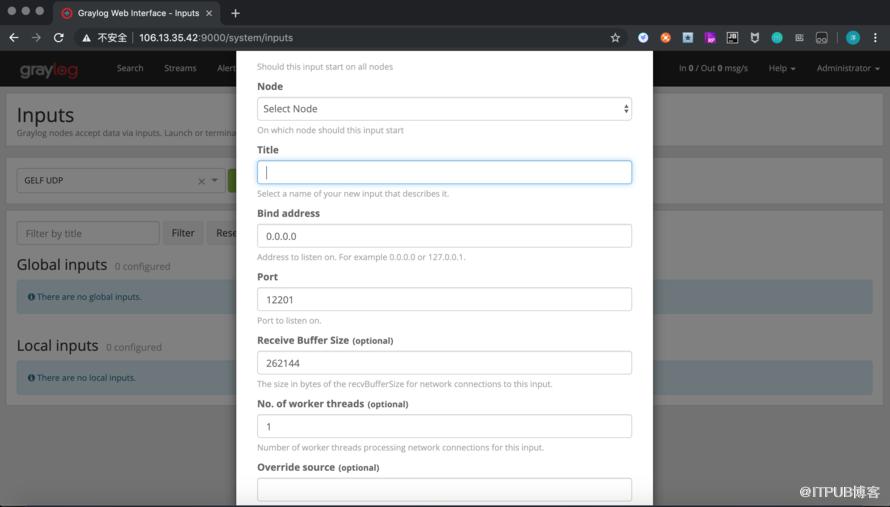Screen dimensions: 890x507
Task: Click the Port field showing 12201
Action: tap(444, 299)
